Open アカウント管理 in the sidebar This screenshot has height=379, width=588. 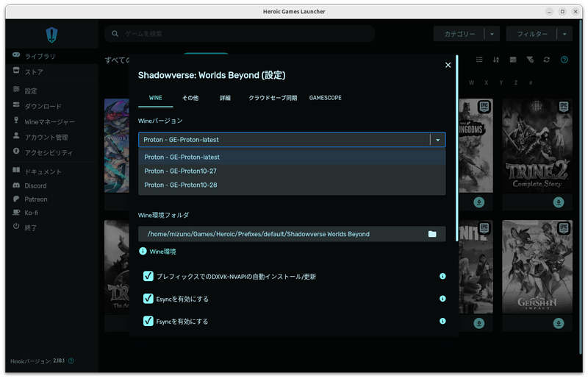(51, 137)
